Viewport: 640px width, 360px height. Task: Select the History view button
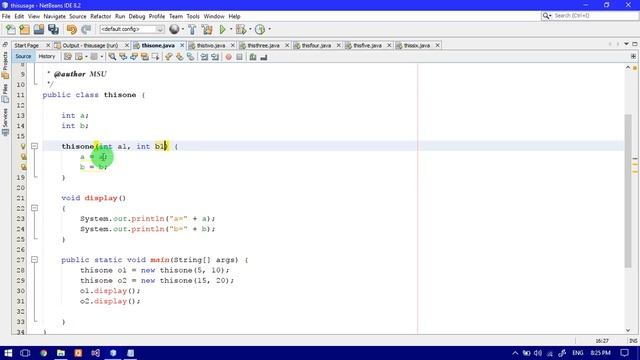pos(47,57)
